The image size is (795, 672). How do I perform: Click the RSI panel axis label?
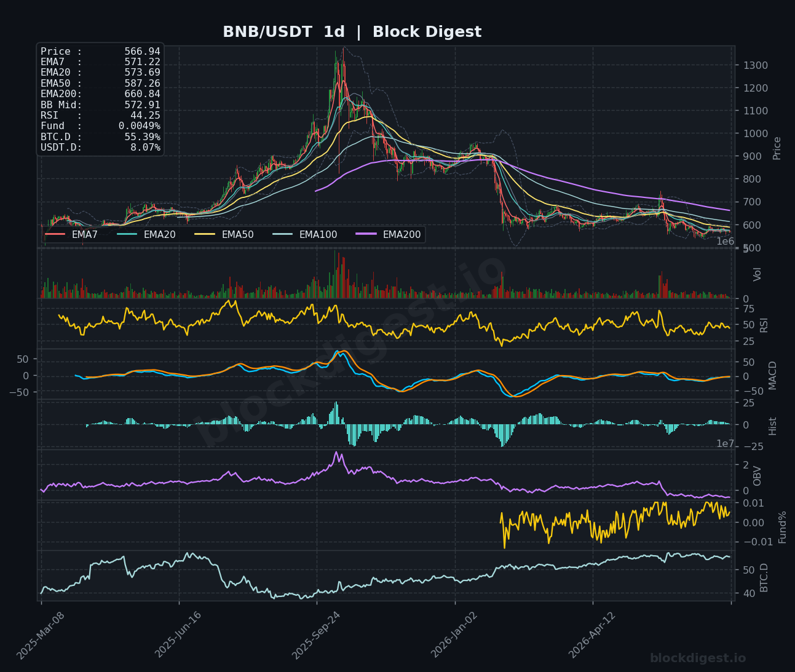click(x=764, y=325)
